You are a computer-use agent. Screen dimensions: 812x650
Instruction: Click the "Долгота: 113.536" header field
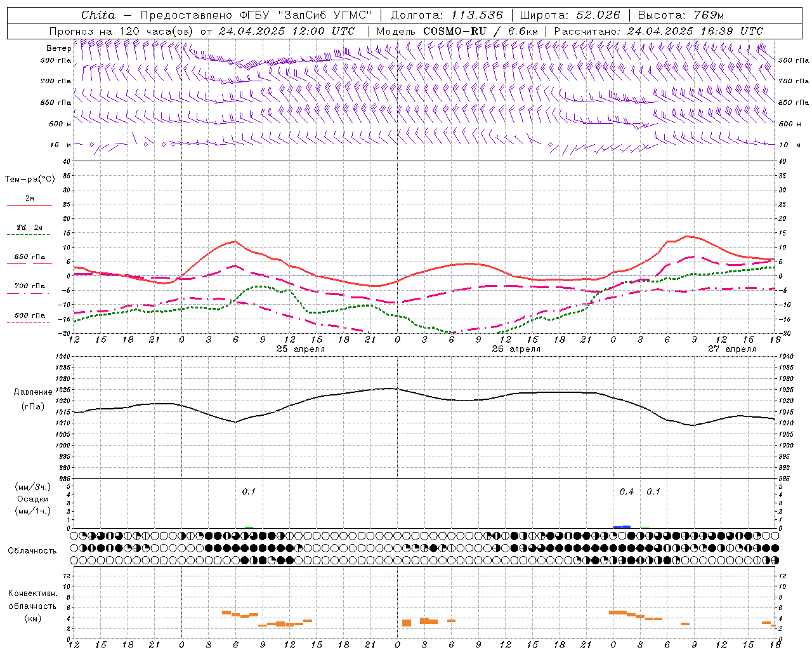pyautogui.click(x=447, y=15)
